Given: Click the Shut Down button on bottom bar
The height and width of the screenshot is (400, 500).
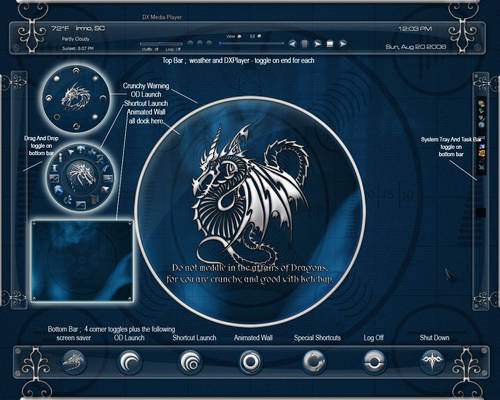Looking at the screenshot, I should coord(432,361).
